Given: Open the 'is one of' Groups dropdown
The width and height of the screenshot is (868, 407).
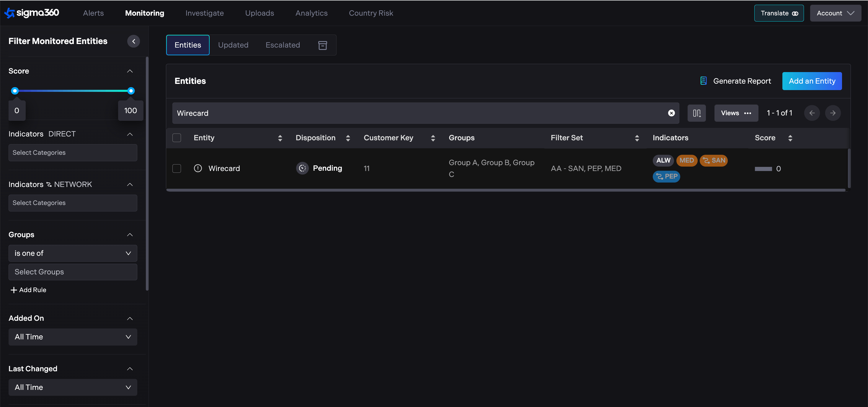Looking at the screenshot, I should tap(72, 253).
